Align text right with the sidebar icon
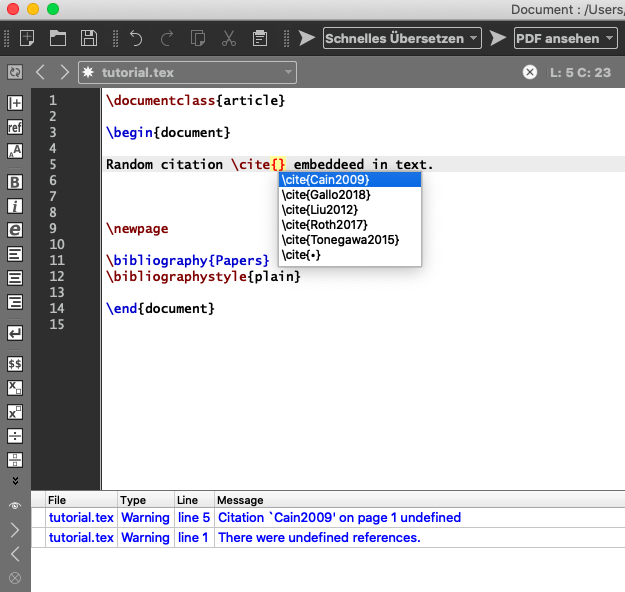Viewport: 625px width, 592px height. 15,302
